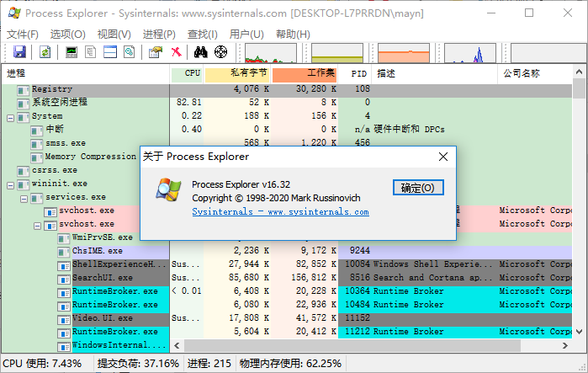This screenshot has width=588, height=373.
Task: Click the icon beside 系统空闲进程
Action: [x=24, y=104]
